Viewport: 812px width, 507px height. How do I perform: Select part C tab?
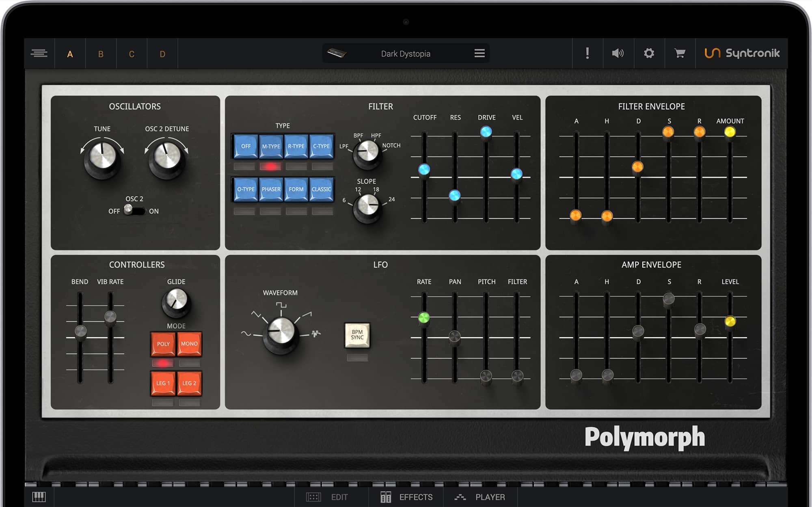coord(132,54)
